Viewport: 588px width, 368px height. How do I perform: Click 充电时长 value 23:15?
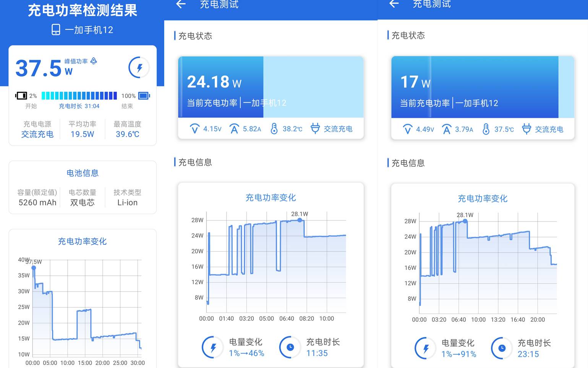528,354
